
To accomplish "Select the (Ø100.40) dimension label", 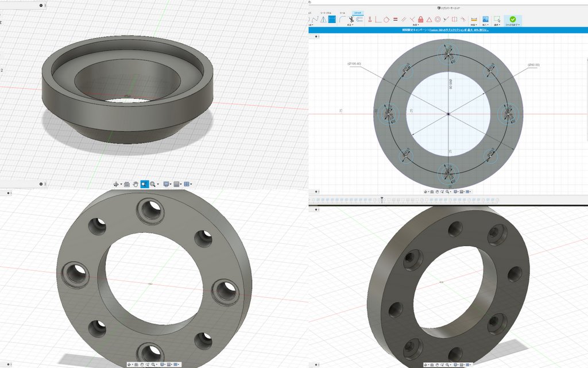I will click(354, 64).
